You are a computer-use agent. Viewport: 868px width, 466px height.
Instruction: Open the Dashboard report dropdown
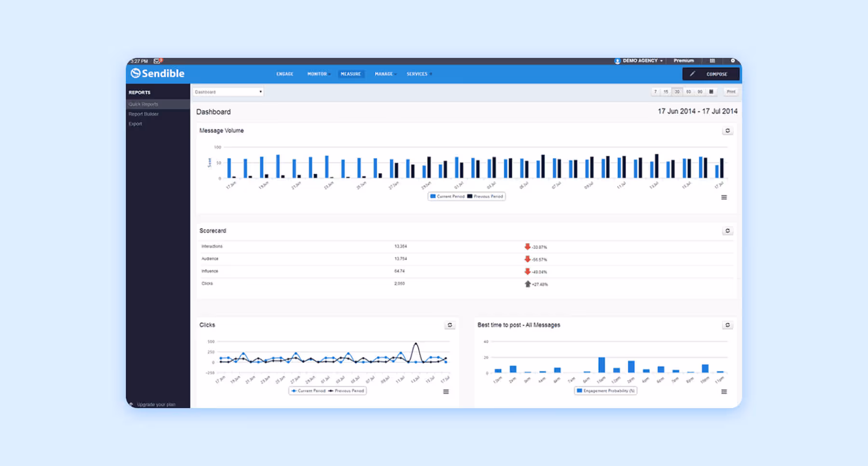coord(228,91)
